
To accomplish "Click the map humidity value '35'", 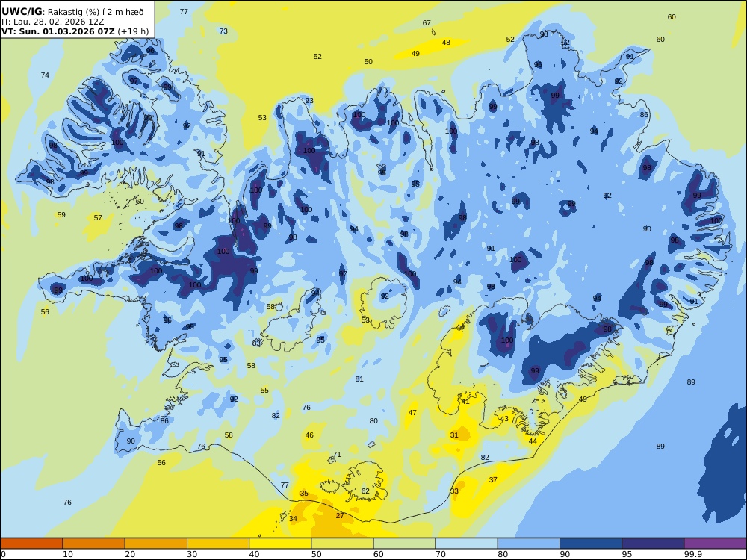I will coord(304,494).
